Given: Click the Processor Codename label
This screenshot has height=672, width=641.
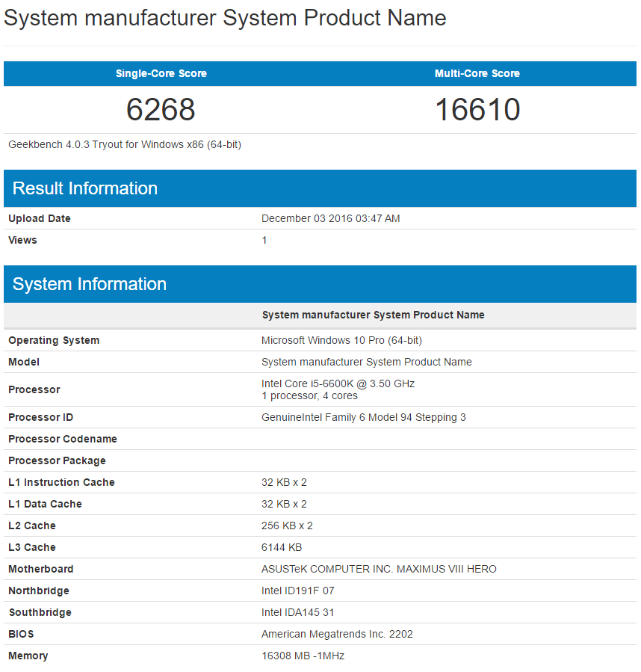Looking at the screenshot, I should (63, 440).
